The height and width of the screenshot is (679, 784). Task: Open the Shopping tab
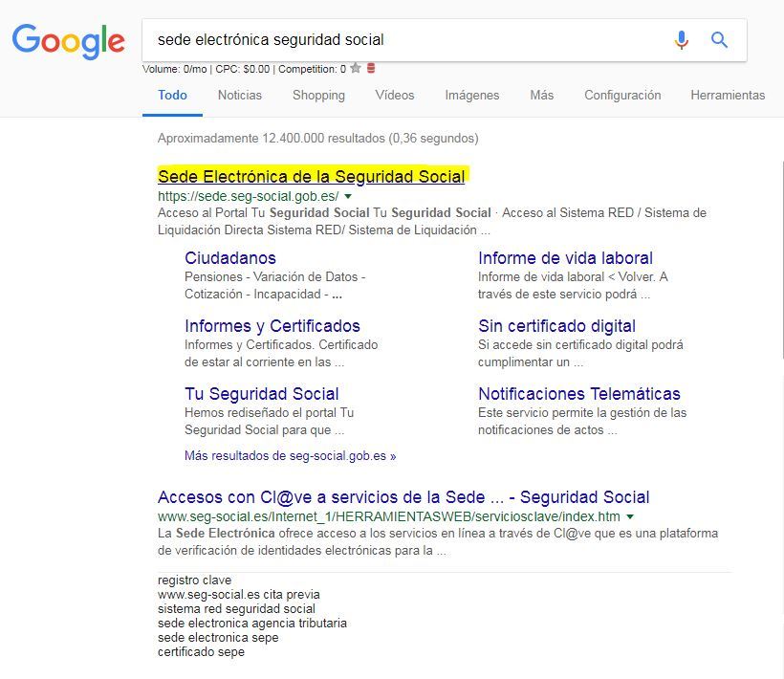point(318,95)
